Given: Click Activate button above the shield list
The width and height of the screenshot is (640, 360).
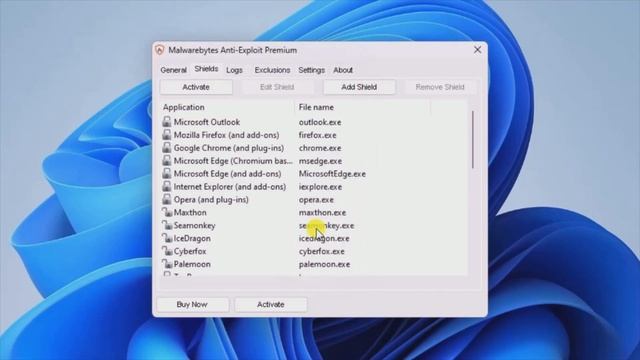Looking at the screenshot, I should (196, 87).
